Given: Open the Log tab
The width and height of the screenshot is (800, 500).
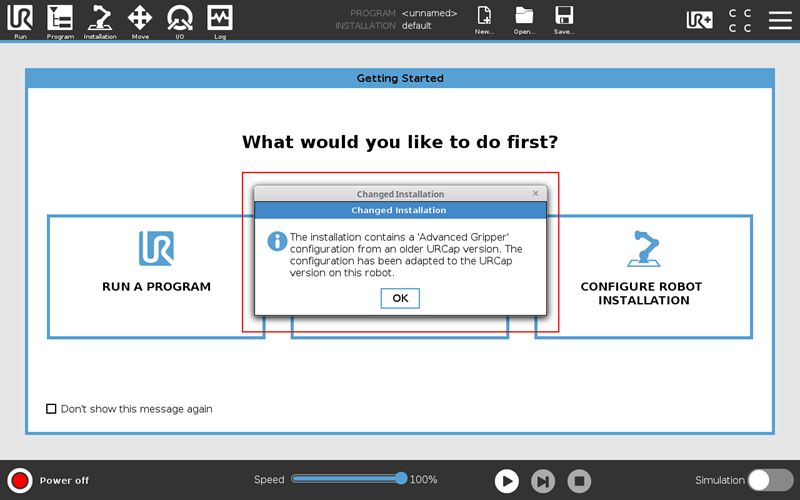Looking at the screenshot, I should (x=220, y=20).
